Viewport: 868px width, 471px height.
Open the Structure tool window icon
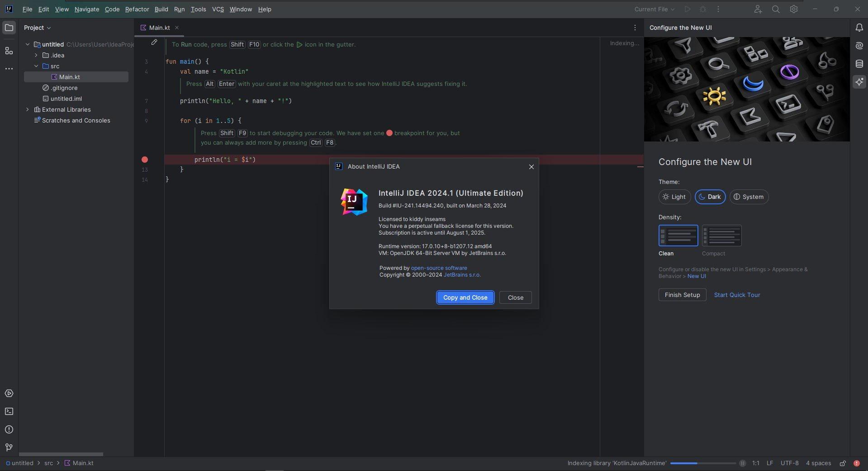point(9,51)
